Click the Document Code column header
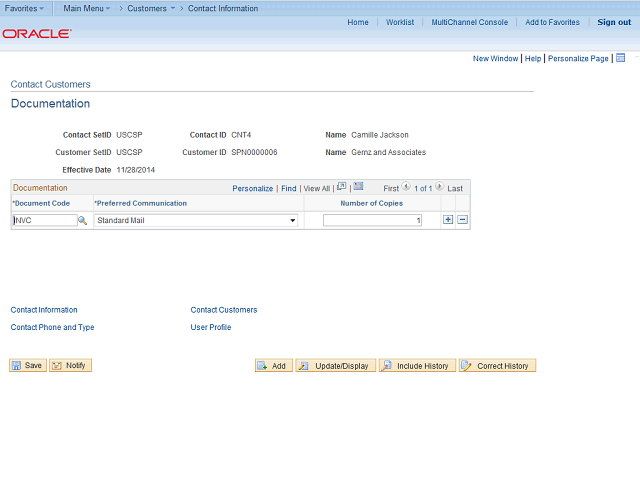640x480 pixels. point(41,203)
